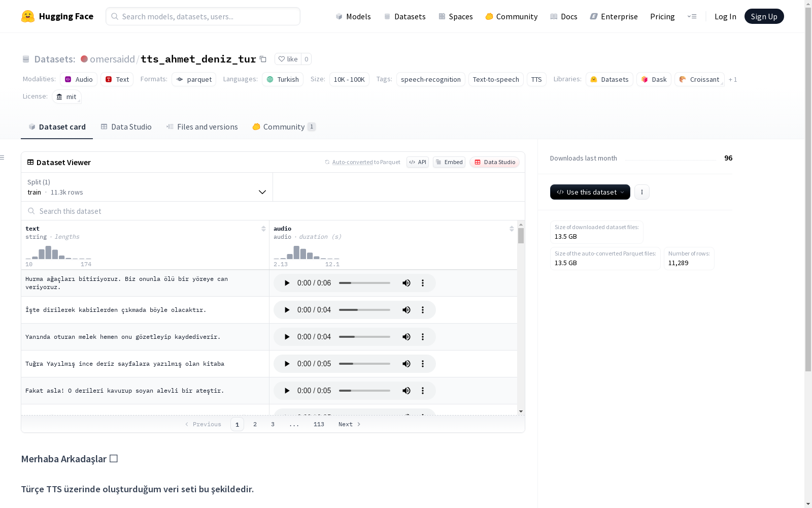Image resolution: width=812 pixels, height=508 pixels.
Task: Open the mit license tag
Action: (66, 97)
